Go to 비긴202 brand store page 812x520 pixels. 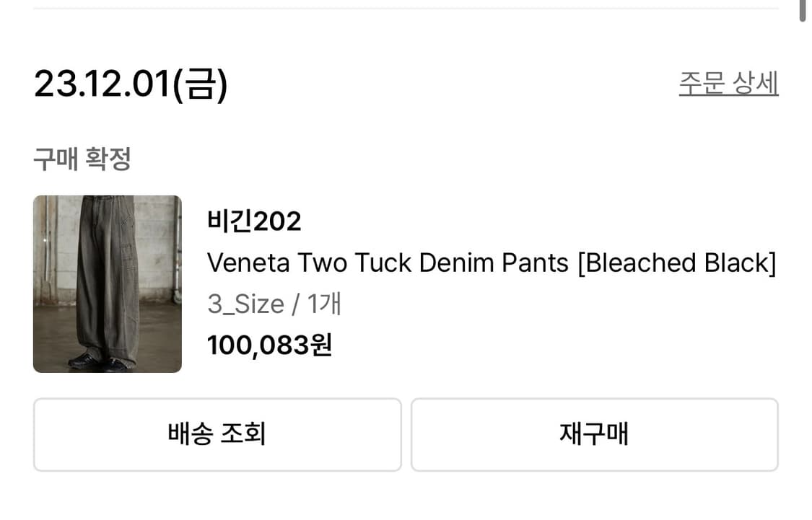click(x=254, y=220)
